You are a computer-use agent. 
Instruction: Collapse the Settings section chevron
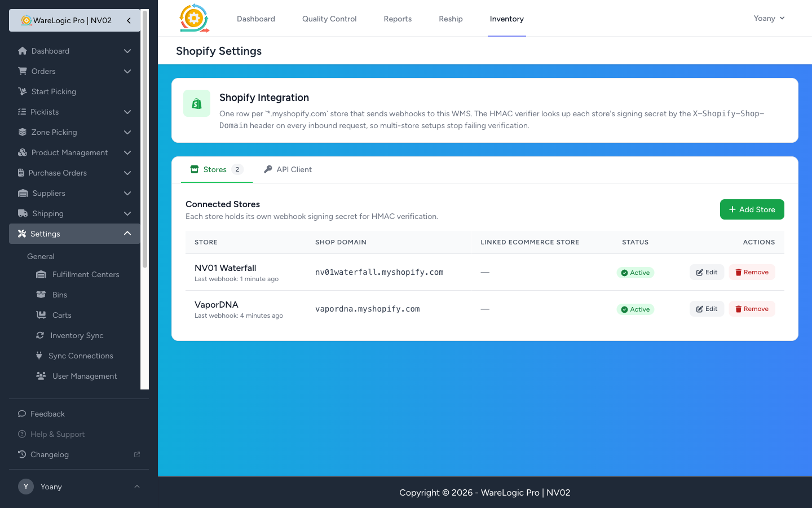pos(127,234)
